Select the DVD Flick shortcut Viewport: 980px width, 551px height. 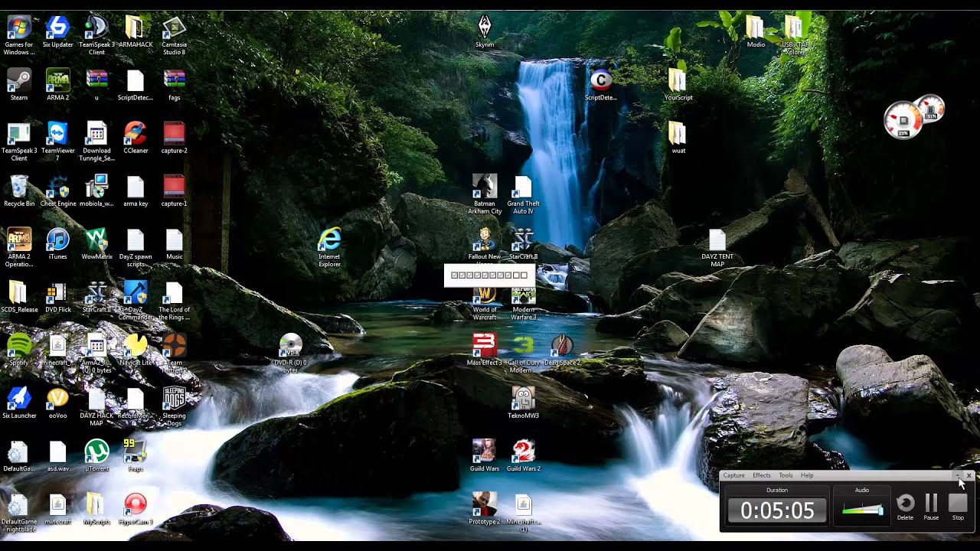click(57, 297)
